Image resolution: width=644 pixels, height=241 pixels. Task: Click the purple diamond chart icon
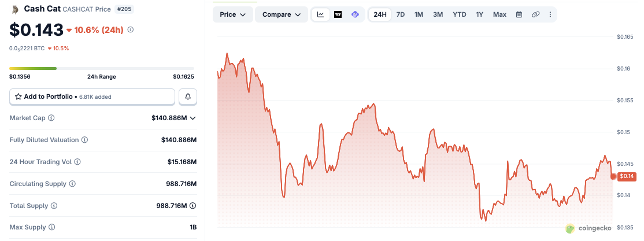click(x=356, y=14)
